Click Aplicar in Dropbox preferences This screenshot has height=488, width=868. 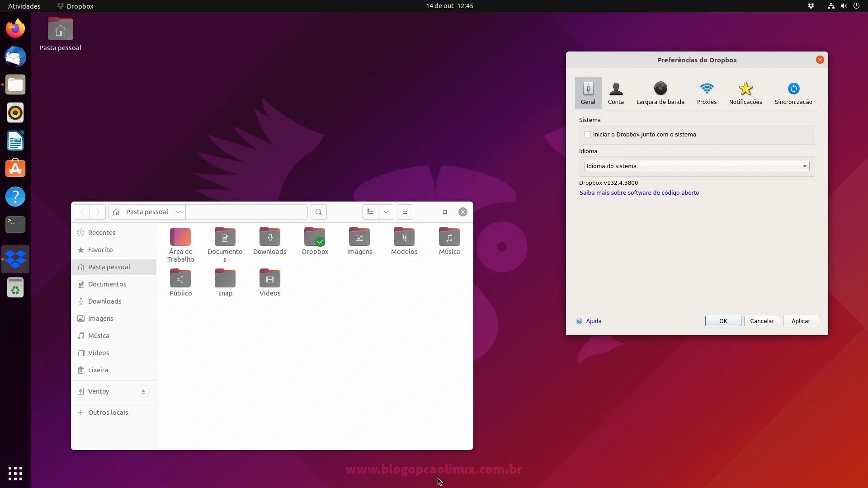point(801,321)
